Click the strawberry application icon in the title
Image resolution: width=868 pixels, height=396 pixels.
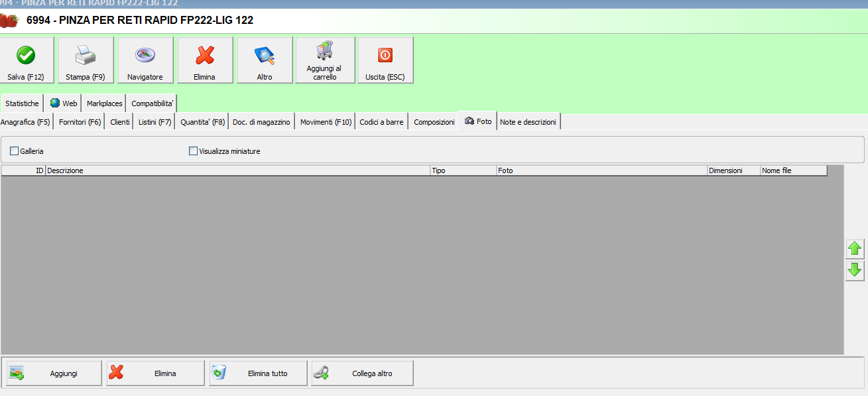(9, 21)
